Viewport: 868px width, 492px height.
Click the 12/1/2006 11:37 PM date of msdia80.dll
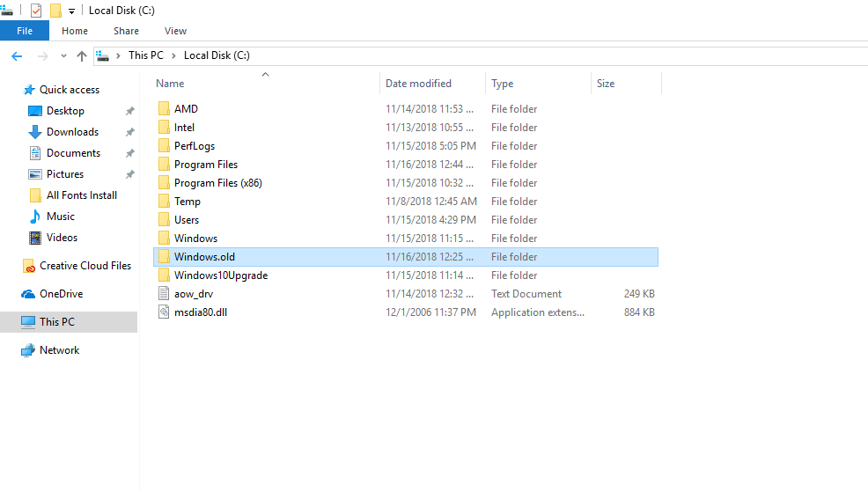[430, 312]
